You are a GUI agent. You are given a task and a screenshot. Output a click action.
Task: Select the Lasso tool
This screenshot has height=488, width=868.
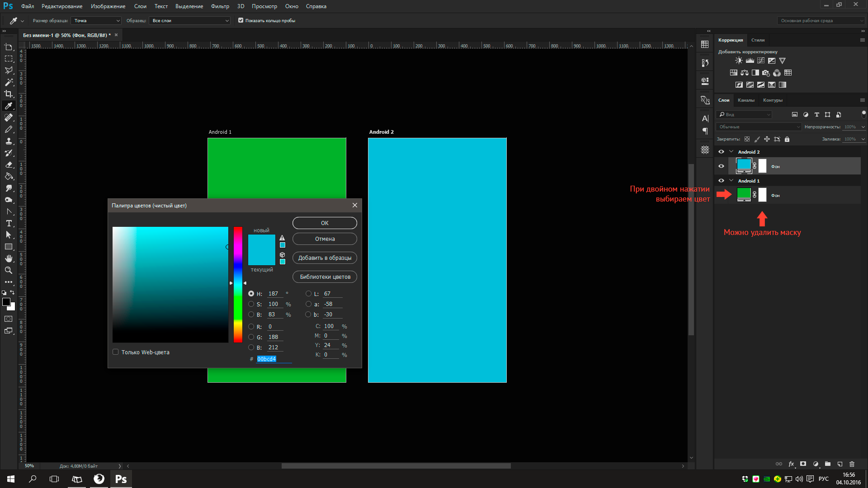pos(9,70)
